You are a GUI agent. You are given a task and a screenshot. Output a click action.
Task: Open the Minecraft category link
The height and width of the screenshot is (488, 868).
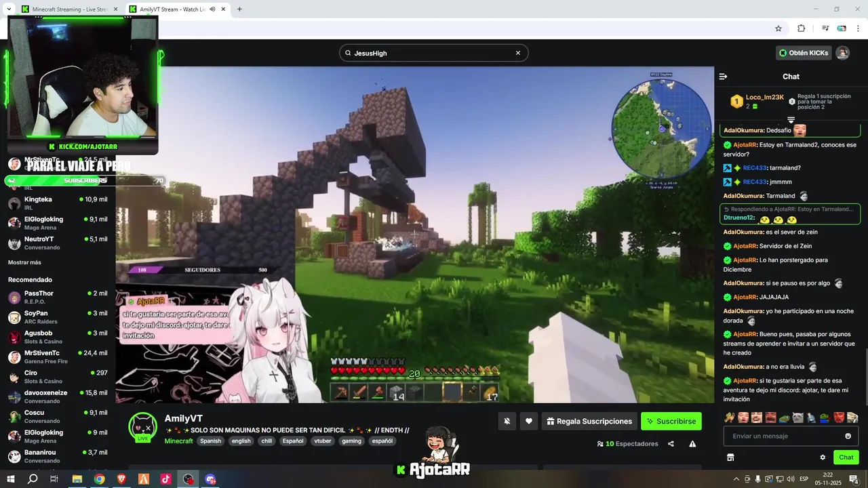click(178, 441)
